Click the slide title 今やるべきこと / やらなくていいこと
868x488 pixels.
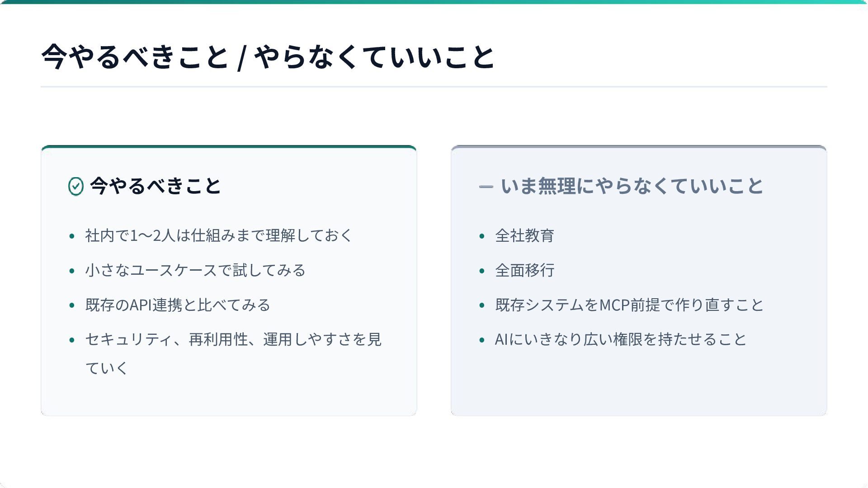pos(268,57)
